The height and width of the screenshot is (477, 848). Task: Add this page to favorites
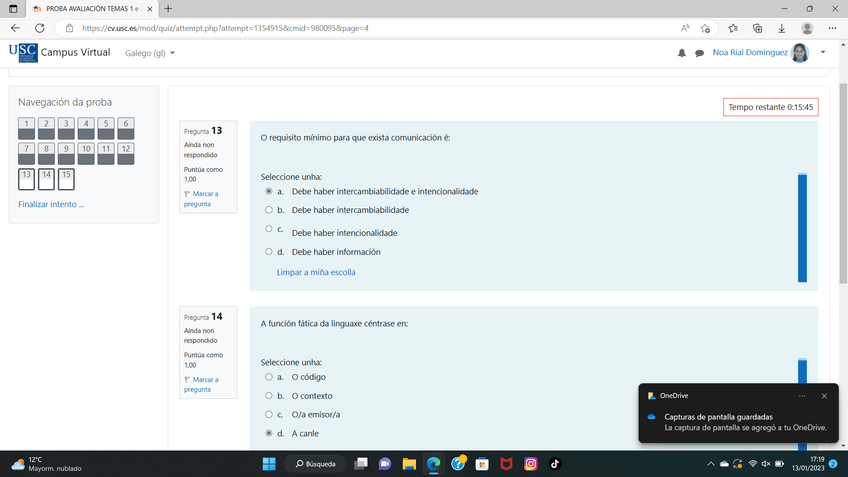705,28
